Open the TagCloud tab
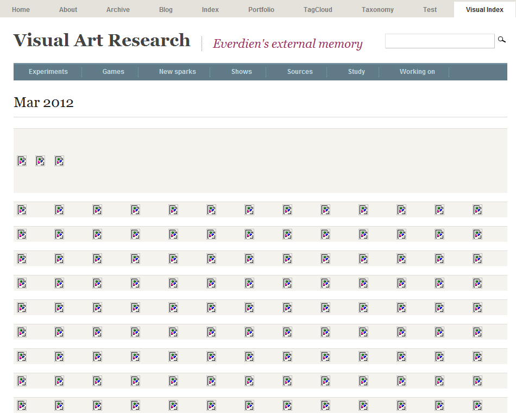Screen dimensions: 516x420 pos(318,10)
